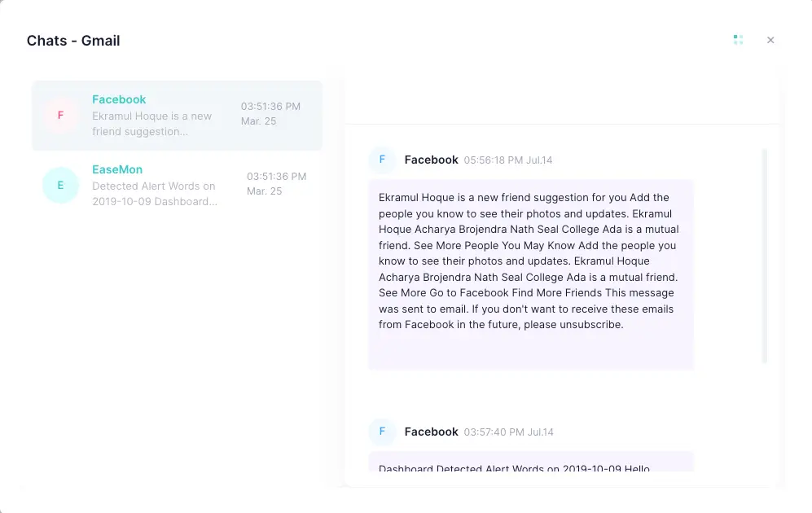Select the EaseMon conversation in the sidebar
The width and height of the screenshot is (812, 513).
[x=177, y=186]
